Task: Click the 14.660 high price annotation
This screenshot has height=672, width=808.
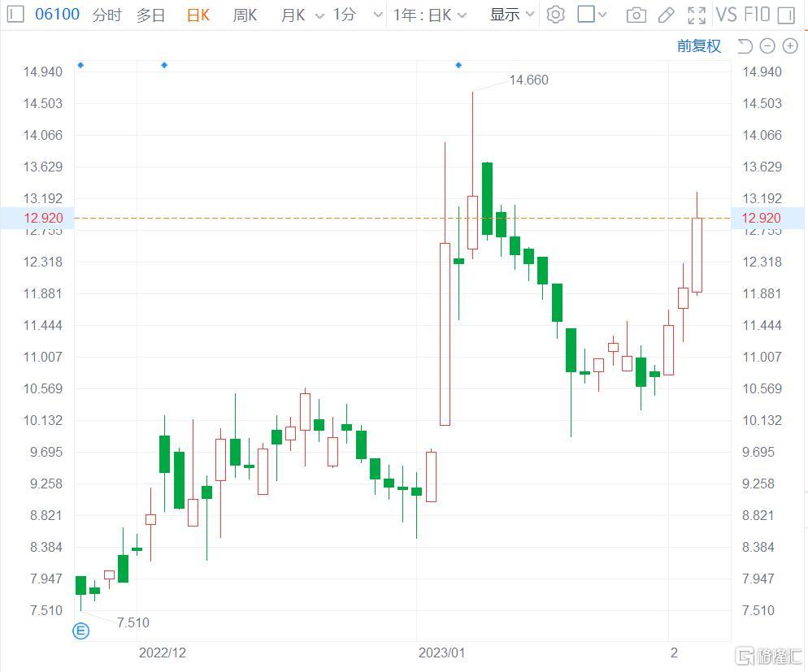Action: 528,80
